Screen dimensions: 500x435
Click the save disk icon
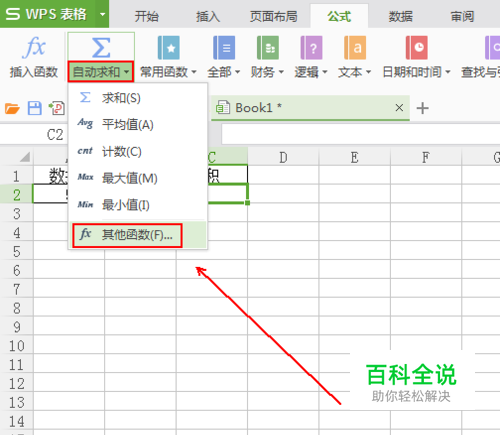(35, 108)
